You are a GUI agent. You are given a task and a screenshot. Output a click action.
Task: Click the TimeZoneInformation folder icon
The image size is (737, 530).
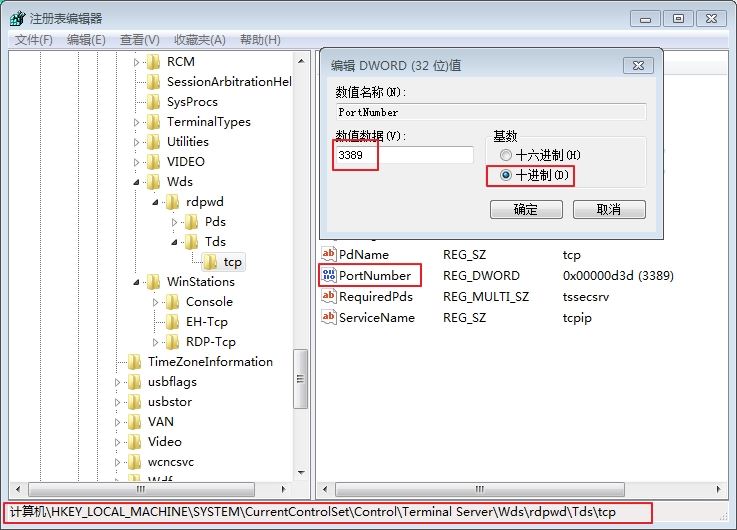point(134,362)
